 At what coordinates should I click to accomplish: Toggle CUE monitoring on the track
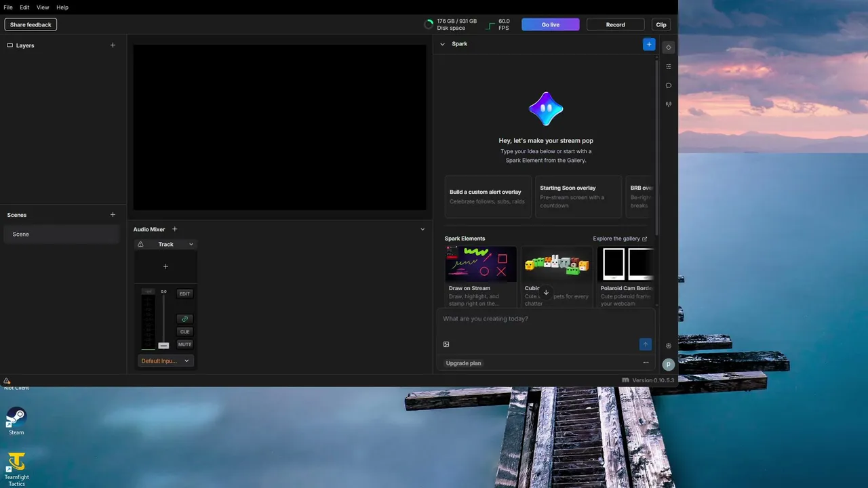pyautogui.click(x=184, y=331)
